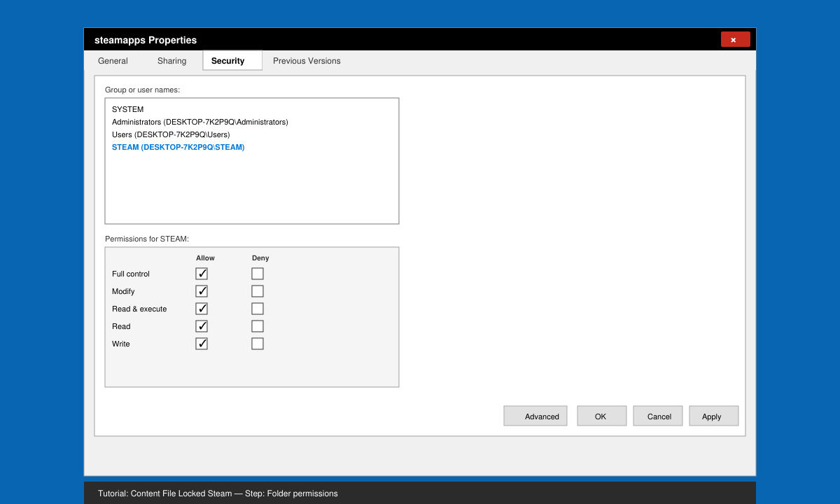
Task: Check Deny for Write permission
Action: point(258,344)
